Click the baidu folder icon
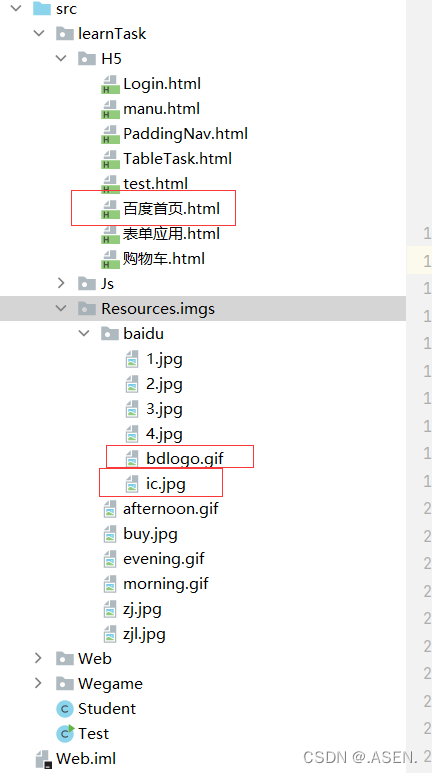432x773 pixels. click(110, 333)
